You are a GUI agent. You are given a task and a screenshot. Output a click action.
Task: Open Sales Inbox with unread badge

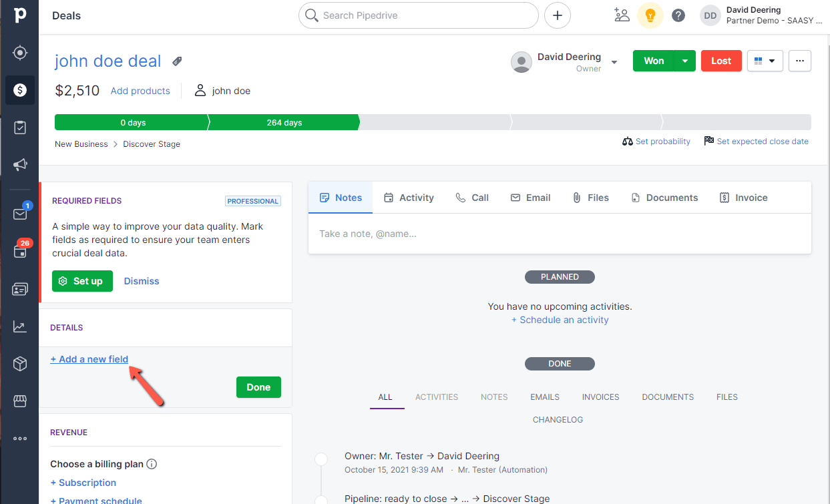click(19, 214)
